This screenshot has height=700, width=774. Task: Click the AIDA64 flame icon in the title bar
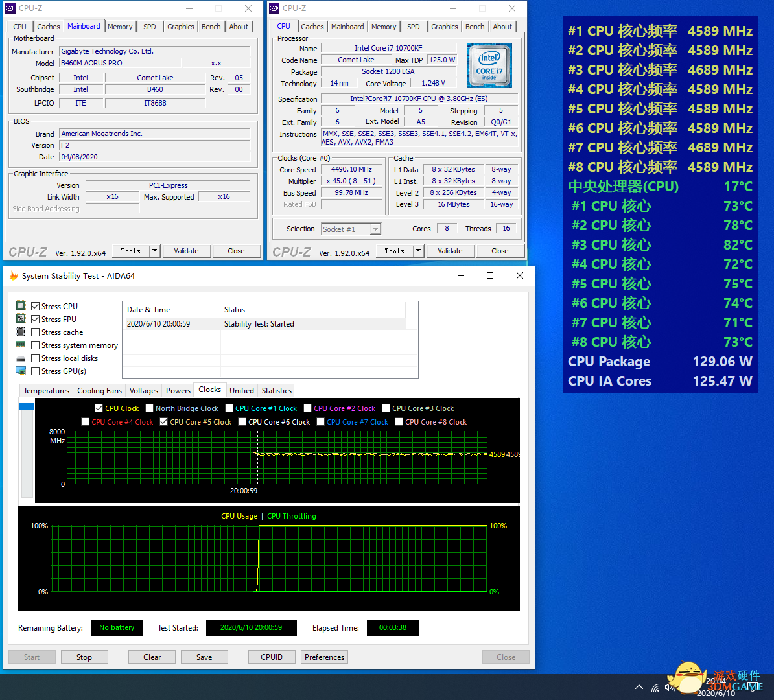click(x=14, y=275)
